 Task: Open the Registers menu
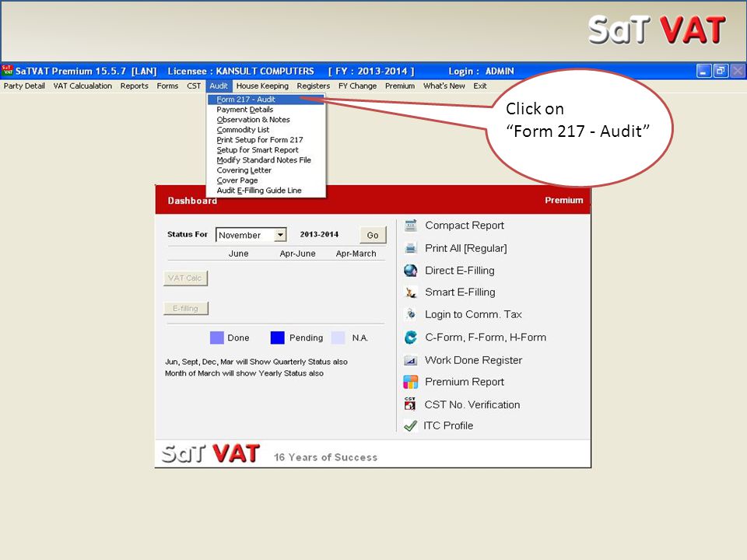[x=314, y=86]
